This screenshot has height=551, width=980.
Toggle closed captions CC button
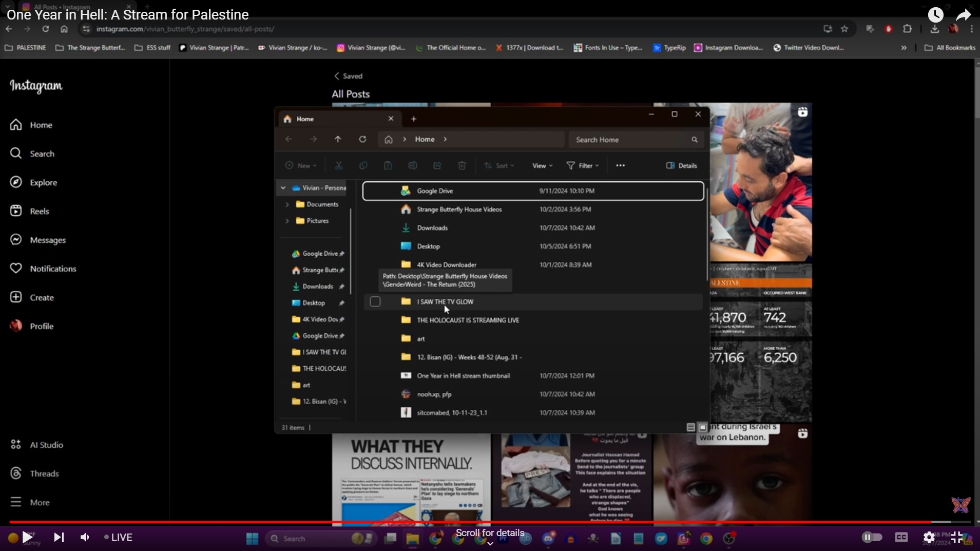(901, 537)
